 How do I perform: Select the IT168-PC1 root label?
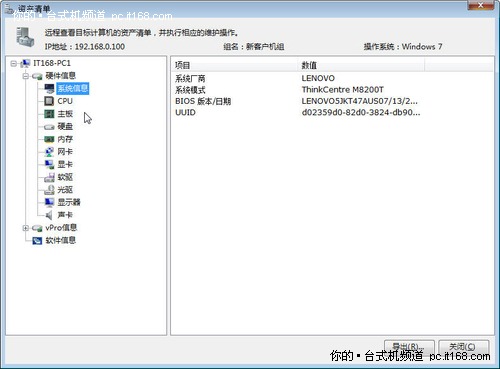(x=52, y=63)
